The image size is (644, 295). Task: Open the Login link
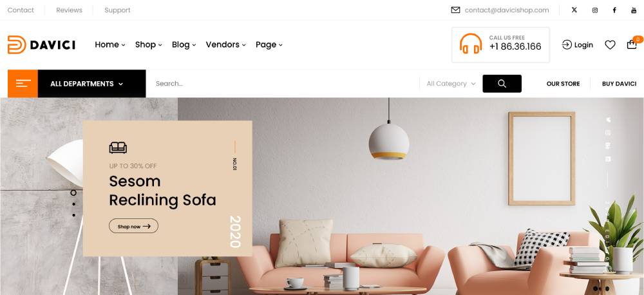[x=578, y=45]
